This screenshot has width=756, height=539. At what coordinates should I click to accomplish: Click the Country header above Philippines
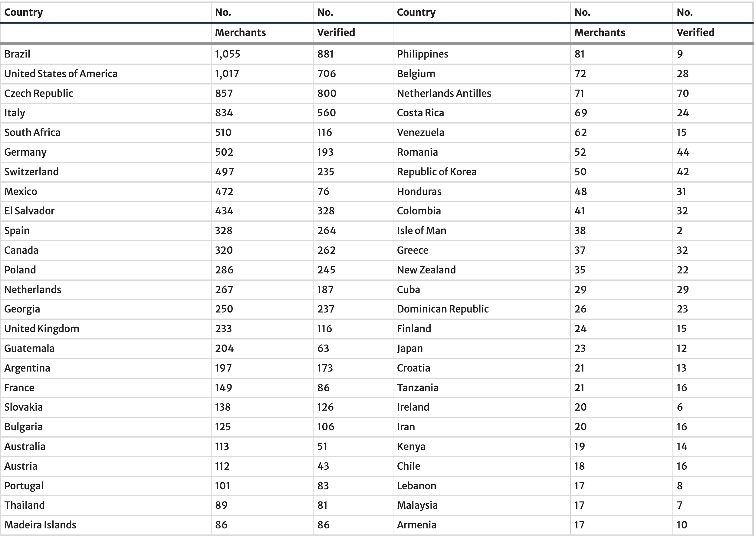pyautogui.click(x=416, y=12)
